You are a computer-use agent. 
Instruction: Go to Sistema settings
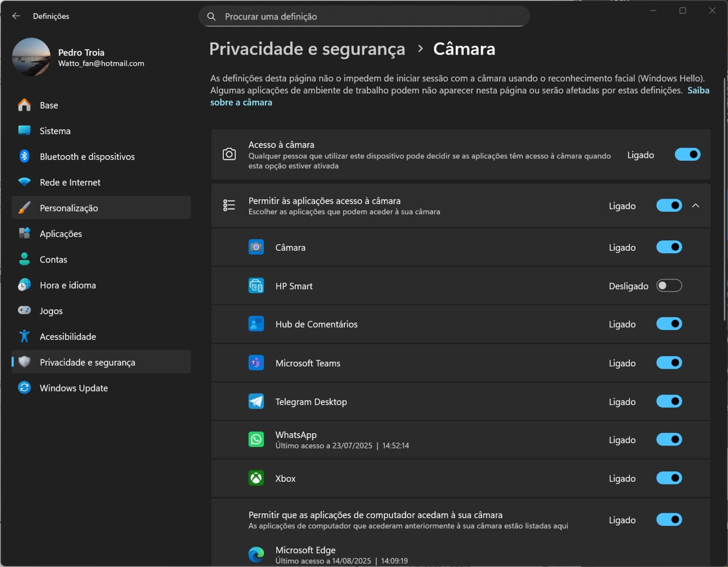[101, 131]
